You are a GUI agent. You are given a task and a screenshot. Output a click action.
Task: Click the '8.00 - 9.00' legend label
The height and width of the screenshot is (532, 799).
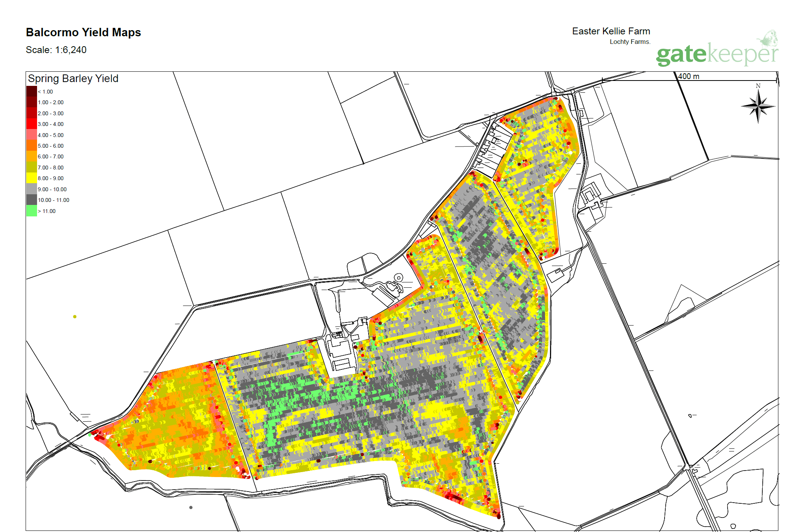tap(51, 178)
